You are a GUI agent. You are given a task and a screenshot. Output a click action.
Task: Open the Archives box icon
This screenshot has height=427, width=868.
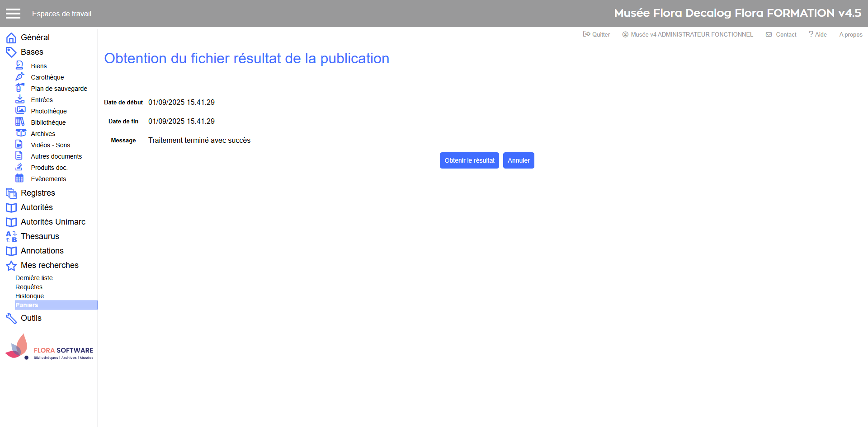(x=21, y=133)
